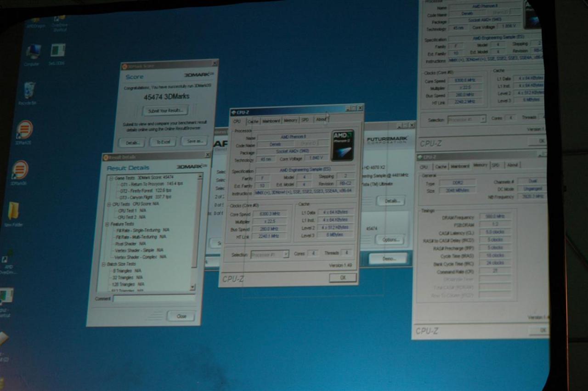Collapse the CPU Tests tree node
Viewport: 588px width, 391px height.
point(109,204)
